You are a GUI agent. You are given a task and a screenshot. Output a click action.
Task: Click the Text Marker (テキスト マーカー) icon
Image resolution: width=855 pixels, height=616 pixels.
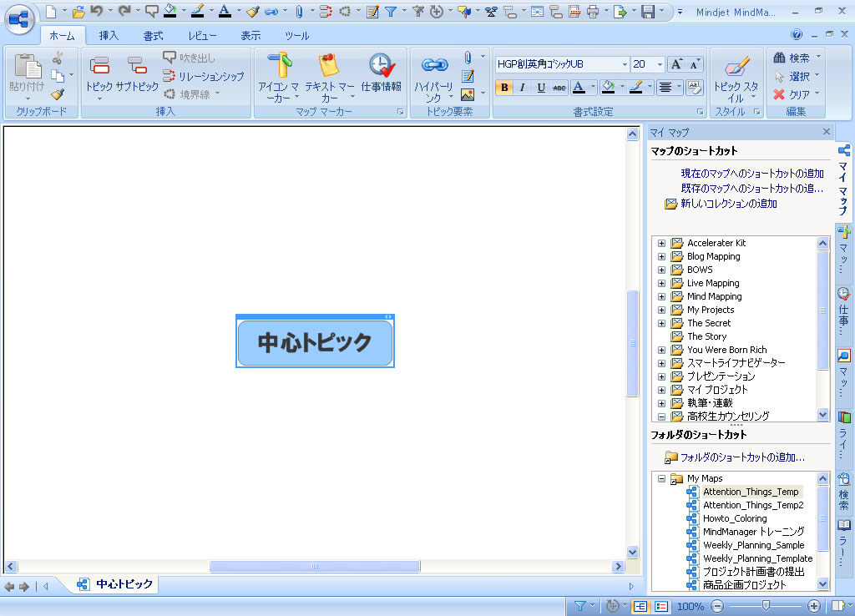(x=329, y=66)
